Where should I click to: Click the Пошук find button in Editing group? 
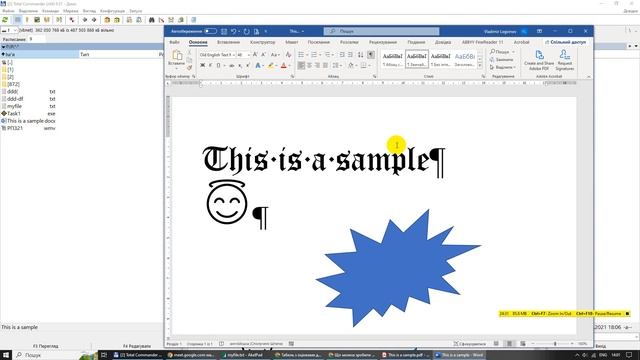(x=502, y=52)
